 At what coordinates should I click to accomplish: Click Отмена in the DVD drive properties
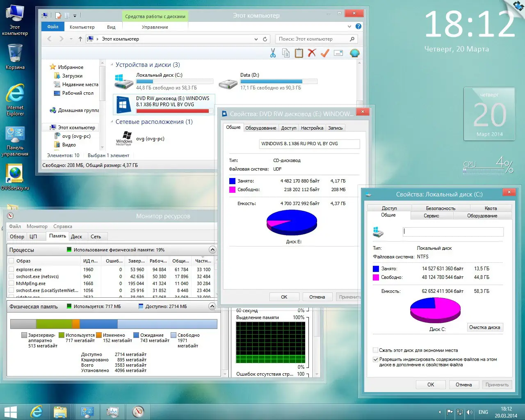tap(317, 297)
